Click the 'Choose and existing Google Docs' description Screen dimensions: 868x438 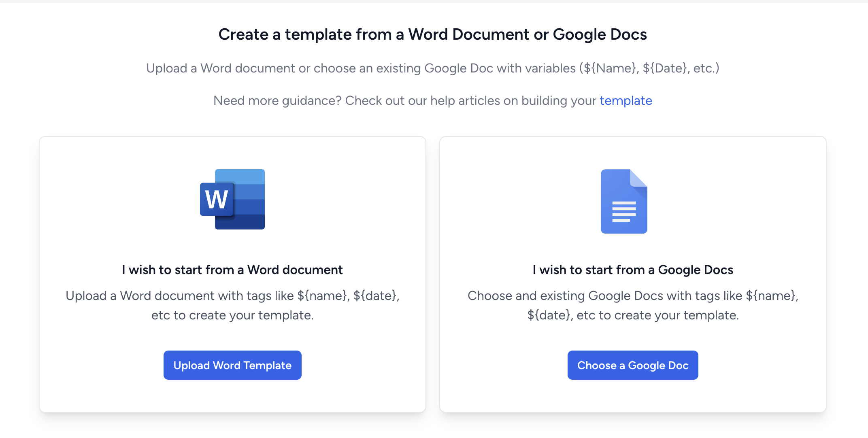point(633,305)
